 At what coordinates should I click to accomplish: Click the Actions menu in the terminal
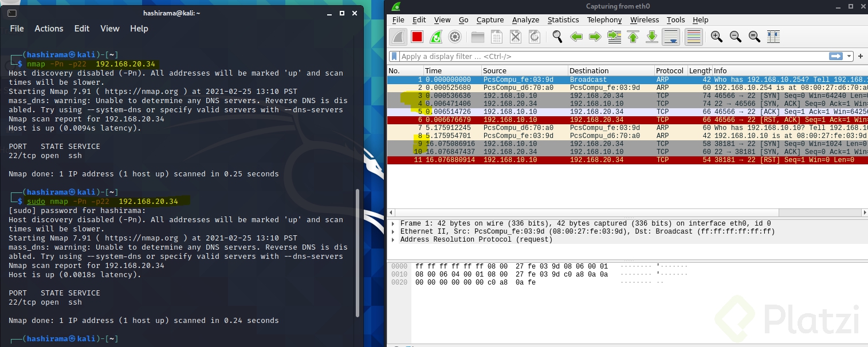click(x=49, y=28)
